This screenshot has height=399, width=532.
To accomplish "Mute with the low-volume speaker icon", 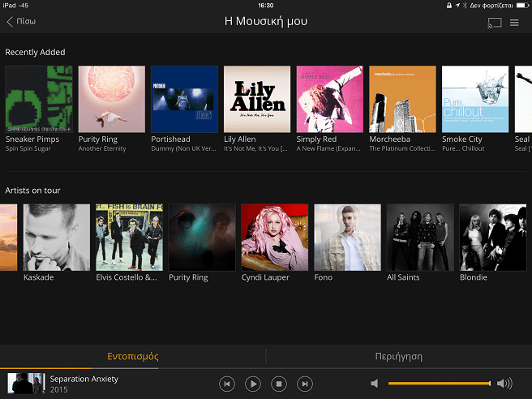I will (x=375, y=384).
